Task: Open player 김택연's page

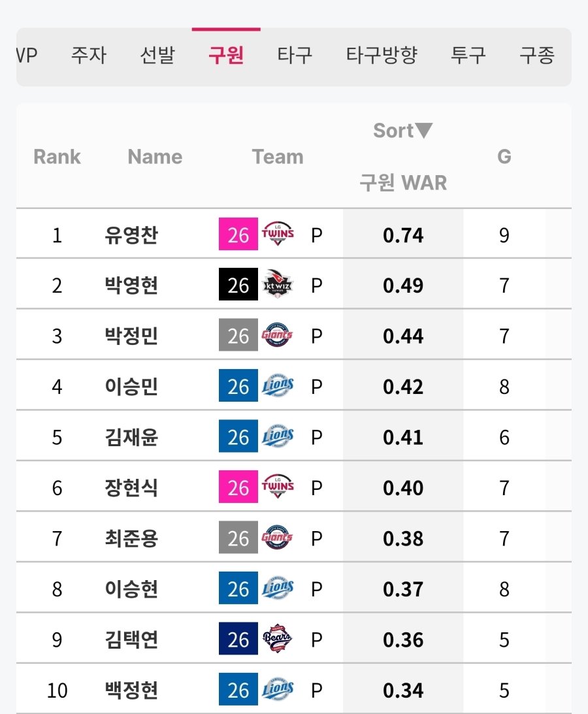Action: pos(131,640)
